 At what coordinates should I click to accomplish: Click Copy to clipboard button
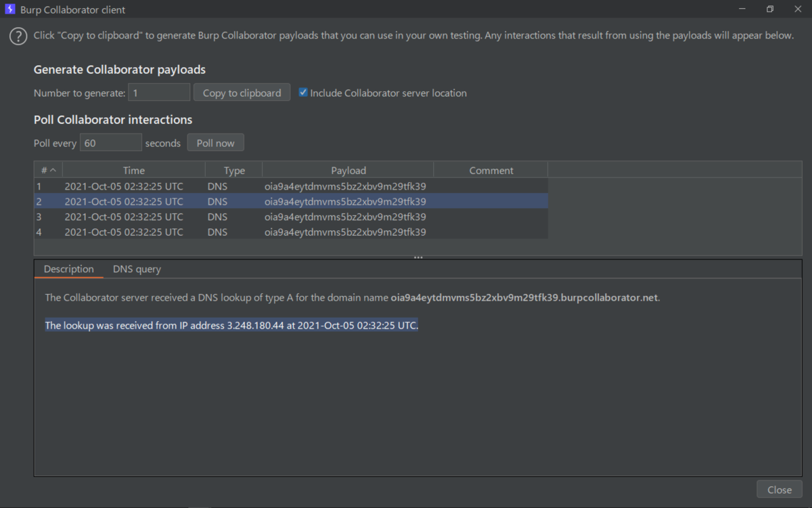[x=242, y=93]
